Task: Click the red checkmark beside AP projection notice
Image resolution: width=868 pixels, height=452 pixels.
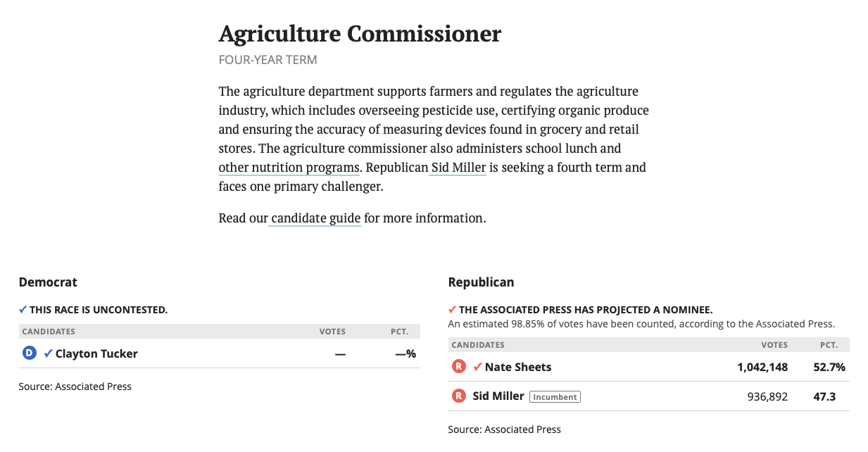Action: [453, 310]
